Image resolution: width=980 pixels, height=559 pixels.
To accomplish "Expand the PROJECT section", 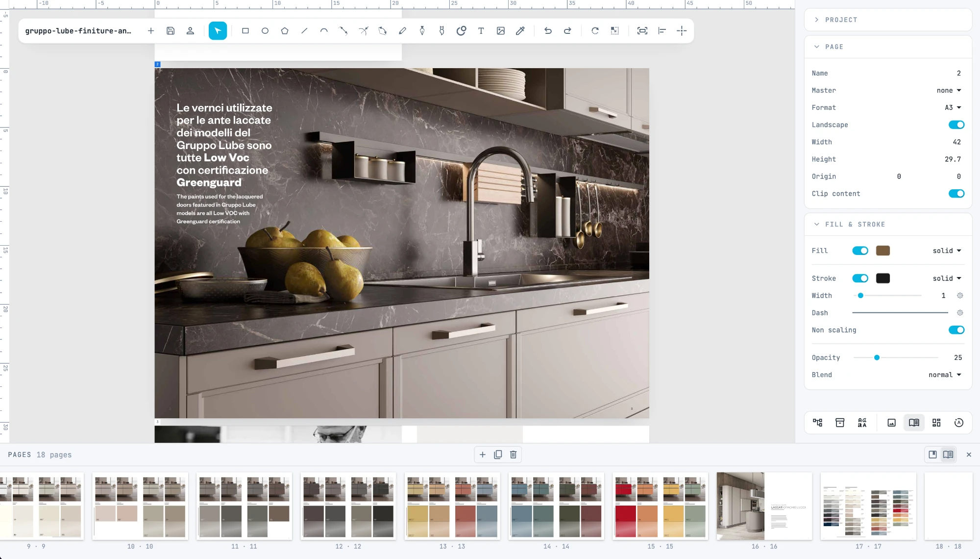I will point(888,20).
